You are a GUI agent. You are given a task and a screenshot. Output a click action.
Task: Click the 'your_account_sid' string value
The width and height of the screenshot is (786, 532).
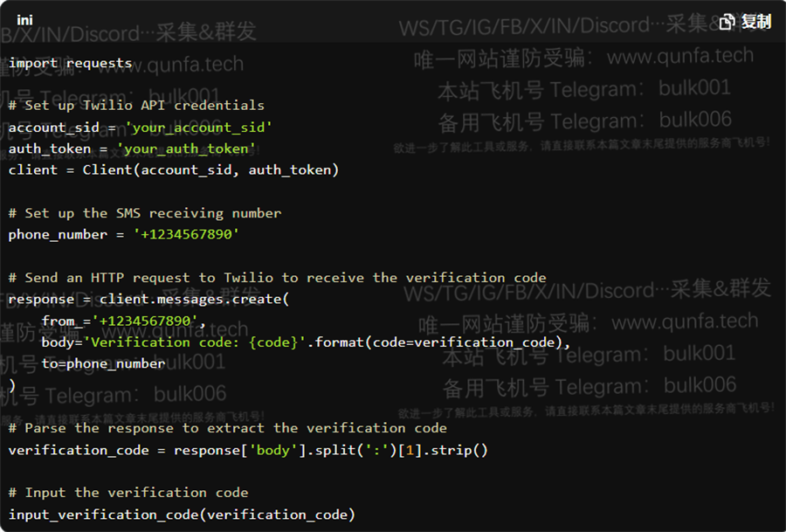[198, 128]
